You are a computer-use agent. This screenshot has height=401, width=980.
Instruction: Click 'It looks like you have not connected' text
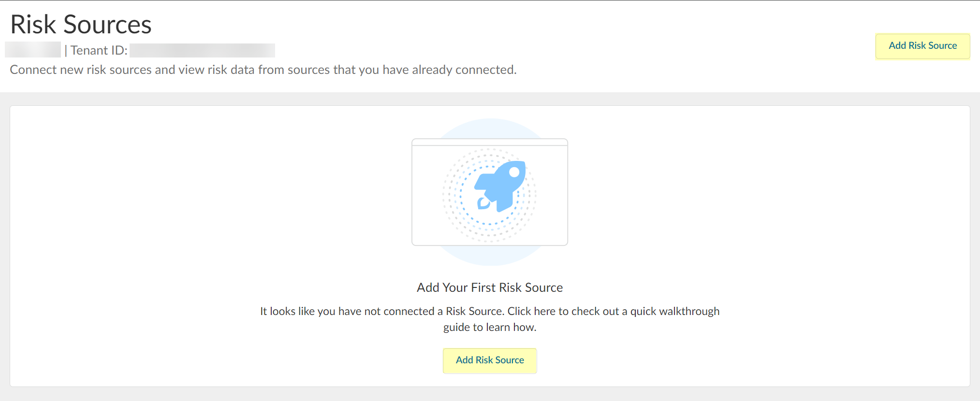click(x=348, y=312)
